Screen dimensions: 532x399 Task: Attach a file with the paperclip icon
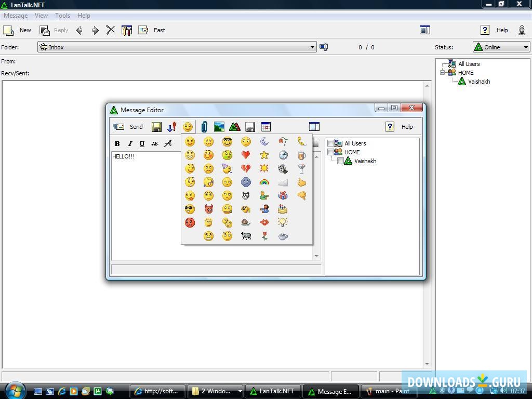pos(204,127)
